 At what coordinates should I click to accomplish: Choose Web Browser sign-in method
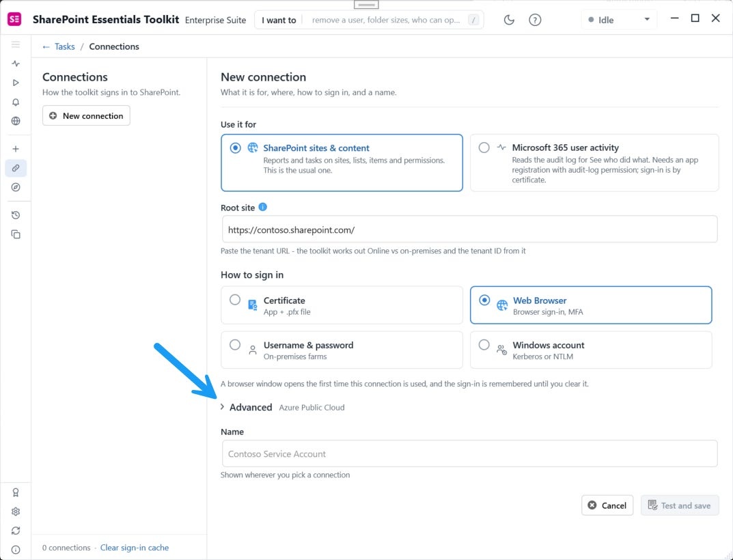(591, 305)
